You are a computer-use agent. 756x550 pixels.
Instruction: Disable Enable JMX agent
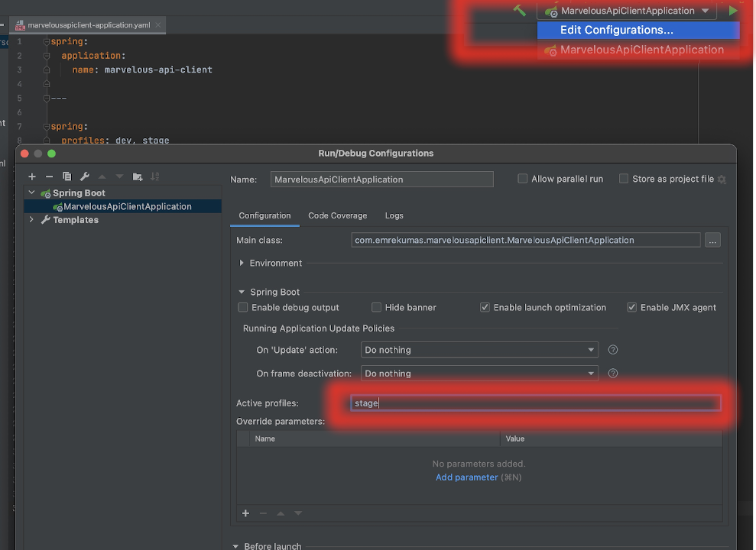[x=631, y=307]
